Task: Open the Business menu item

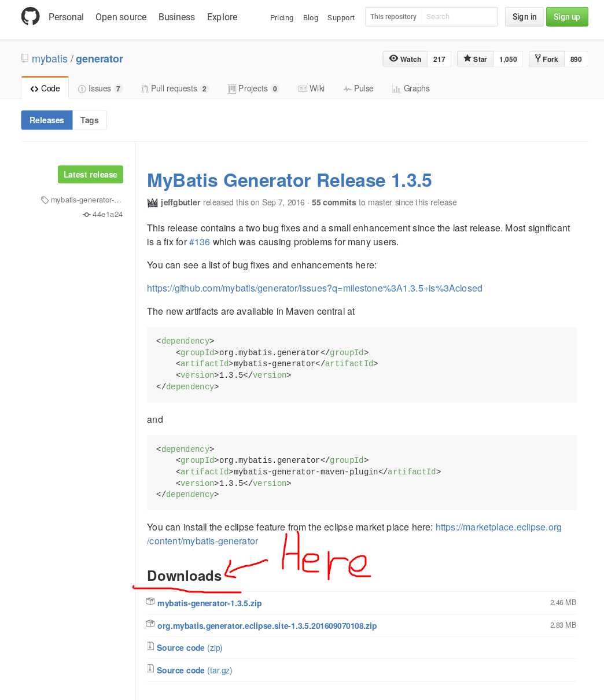Action: 176,17
